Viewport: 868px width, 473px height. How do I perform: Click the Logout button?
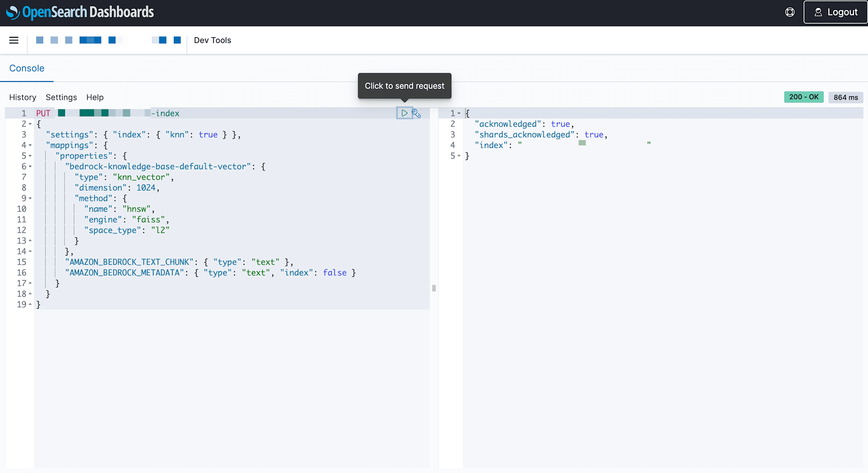point(835,12)
